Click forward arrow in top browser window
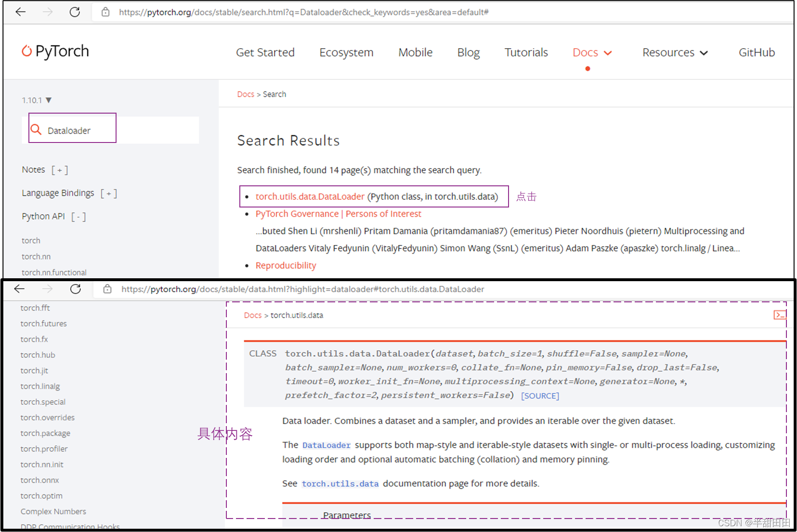Image resolution: width=797 pixels, height=532 pixels. click(x=47, y=12)
